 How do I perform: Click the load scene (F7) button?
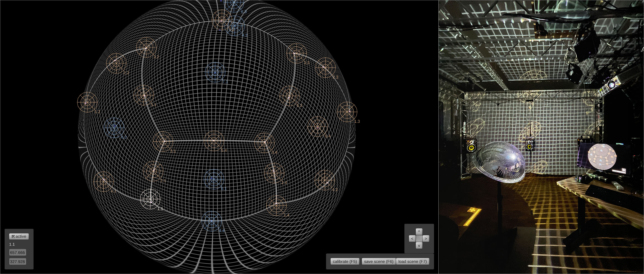(x=412, y=261)
